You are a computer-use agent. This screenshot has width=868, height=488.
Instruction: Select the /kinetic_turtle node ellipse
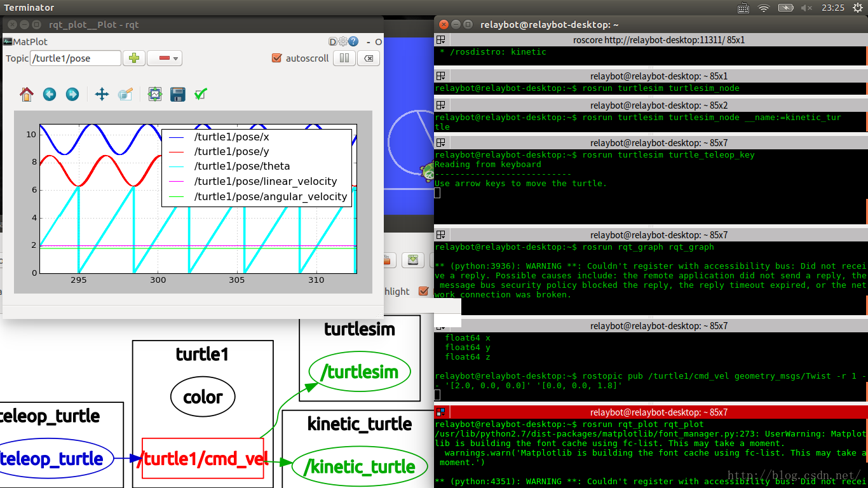360,468
